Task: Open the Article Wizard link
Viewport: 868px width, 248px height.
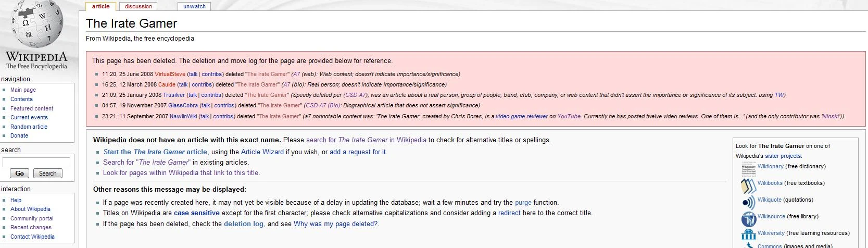Action: pos(262,152)
